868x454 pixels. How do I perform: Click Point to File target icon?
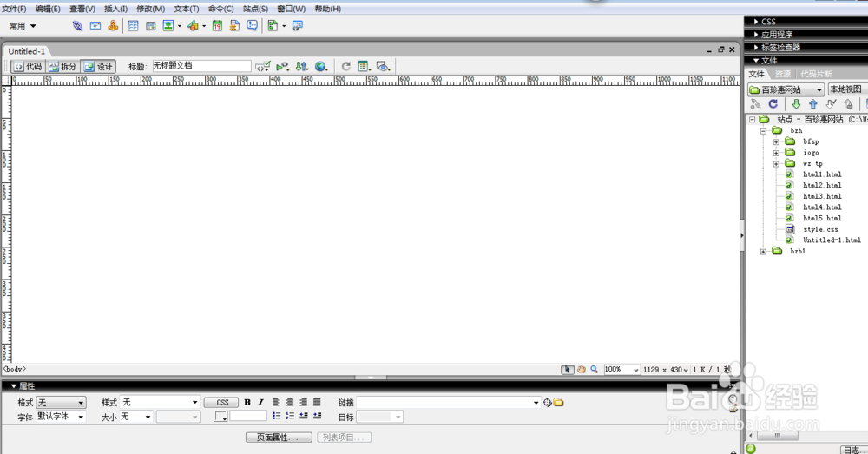point(548,403)
